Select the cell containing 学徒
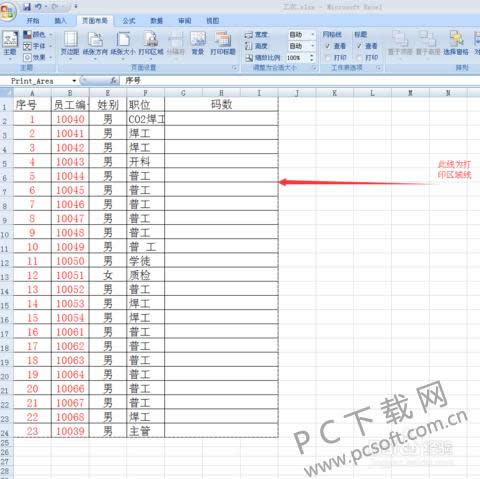 [146, 261]
